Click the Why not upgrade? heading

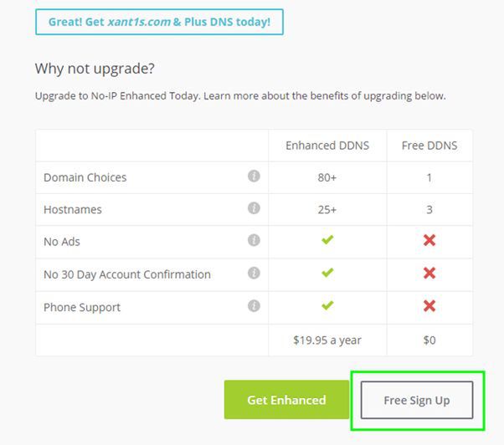pos(95,68)
